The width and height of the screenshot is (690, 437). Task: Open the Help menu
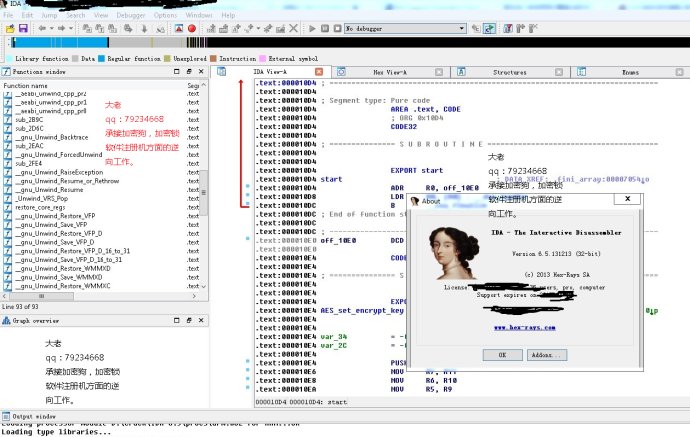pyautogui.click(x=228, y=15)
